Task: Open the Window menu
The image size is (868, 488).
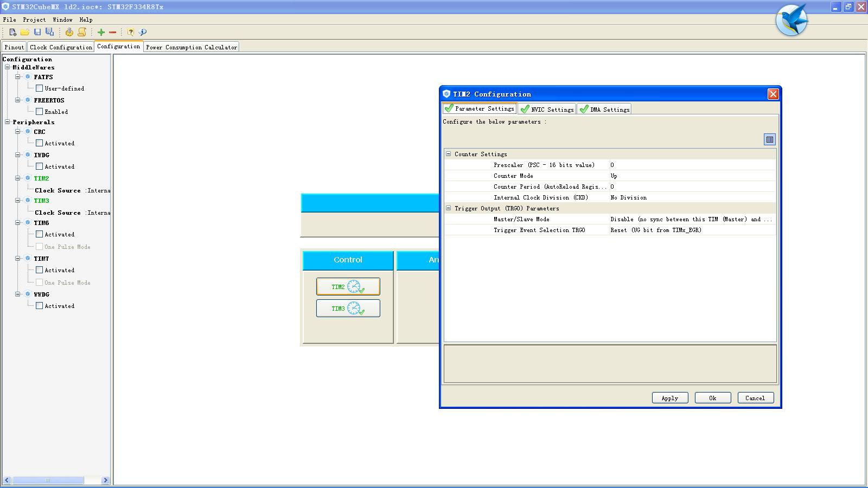Action: (62, 20)
